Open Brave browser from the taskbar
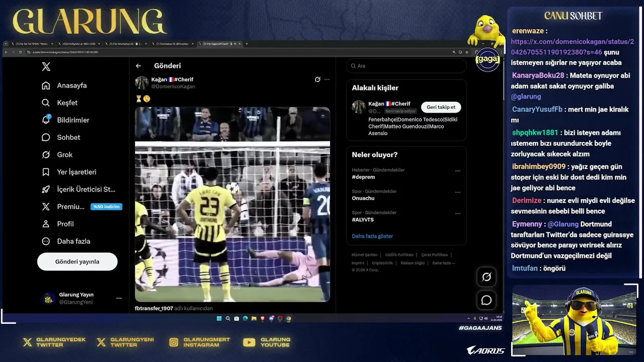This screenshot has height=362, width=644. pyautogui.click(x=263, y=318)
